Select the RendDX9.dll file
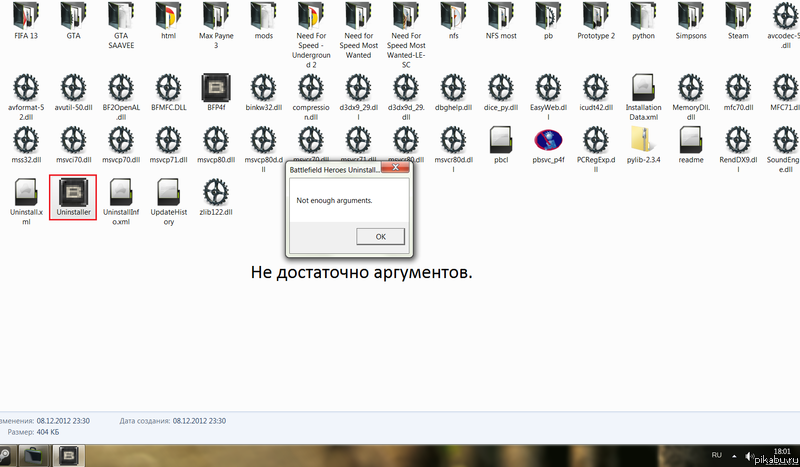 [x=738, y=150]
